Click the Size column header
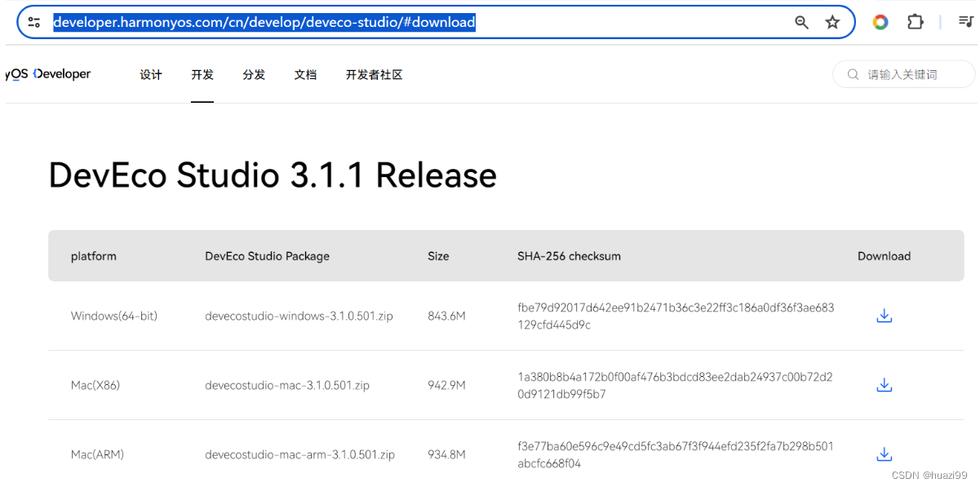Image resolution: width=980 pixels, height=487 pixels. (x=438, y=256)
